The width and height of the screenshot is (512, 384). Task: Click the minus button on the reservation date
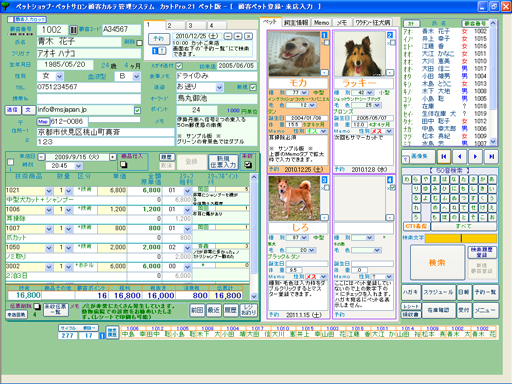228,36
